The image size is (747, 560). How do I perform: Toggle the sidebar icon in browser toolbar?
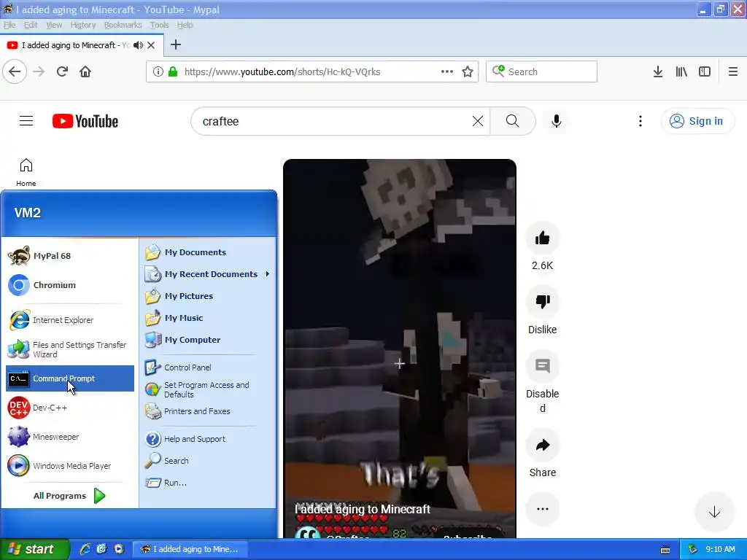coord(705,72)
